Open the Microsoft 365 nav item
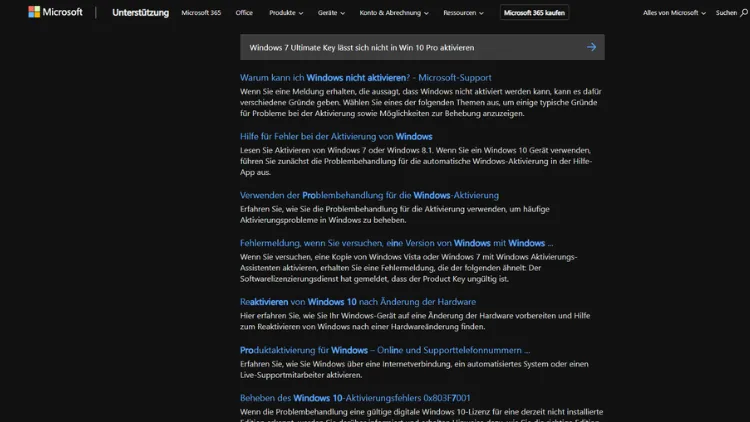The image size is (750, 422). point(201,13)
